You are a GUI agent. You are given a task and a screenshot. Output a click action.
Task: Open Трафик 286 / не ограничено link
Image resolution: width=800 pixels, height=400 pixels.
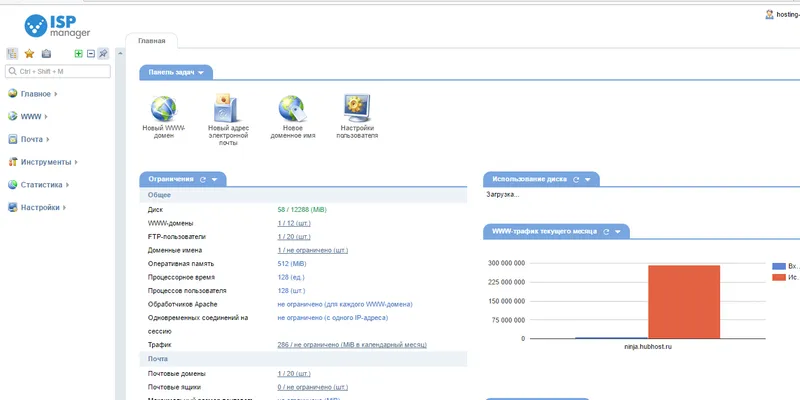352,345
